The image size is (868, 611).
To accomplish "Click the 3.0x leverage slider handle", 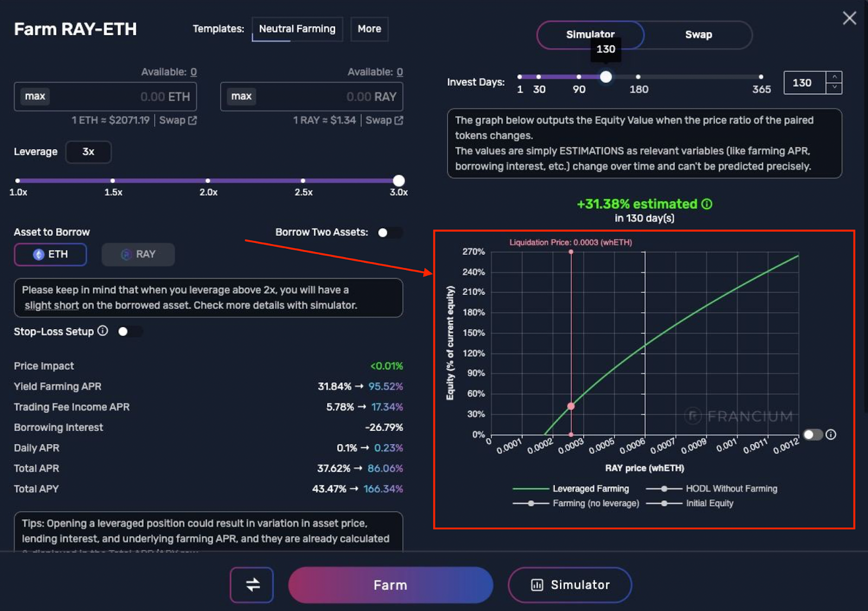I will [x=399, y=181].
